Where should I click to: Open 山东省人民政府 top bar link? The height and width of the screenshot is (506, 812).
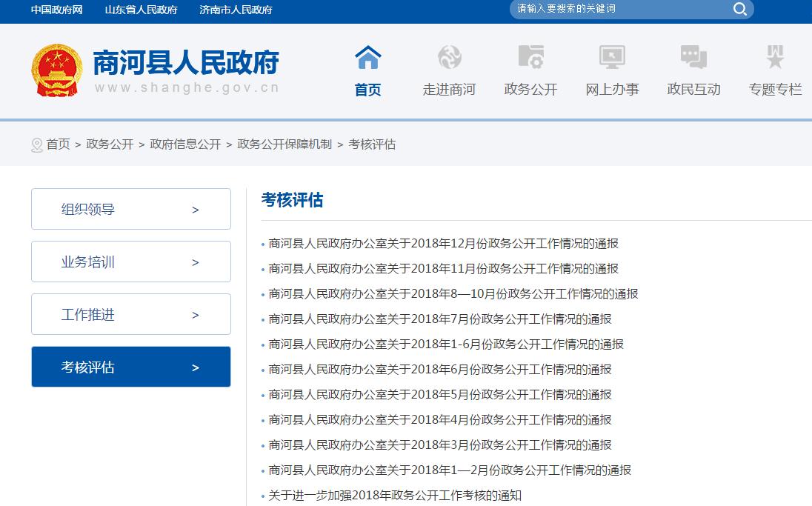(141, 10)
